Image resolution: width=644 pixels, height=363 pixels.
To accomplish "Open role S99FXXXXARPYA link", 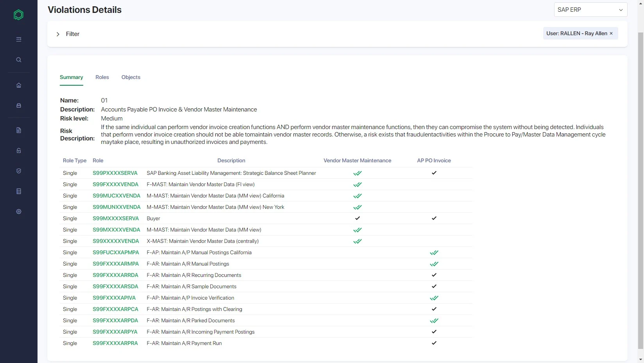I will click(x=115, y=332).
